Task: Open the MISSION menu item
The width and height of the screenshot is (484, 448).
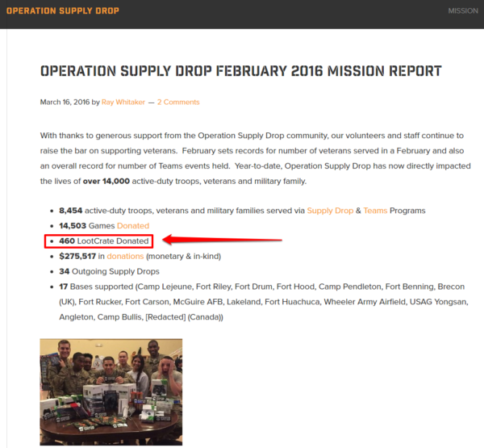Action: click(463, 10)
